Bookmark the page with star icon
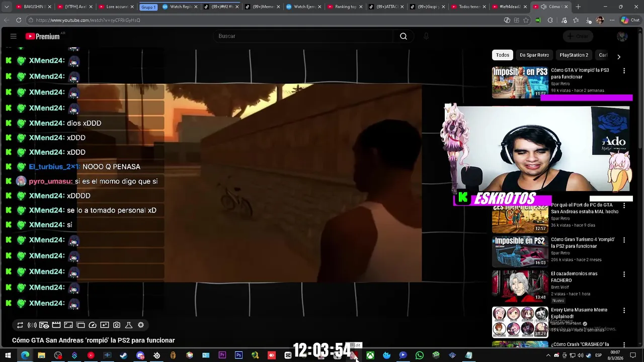Image resolution: width=644 pixels, height=362 pixels. coord(526,20)
